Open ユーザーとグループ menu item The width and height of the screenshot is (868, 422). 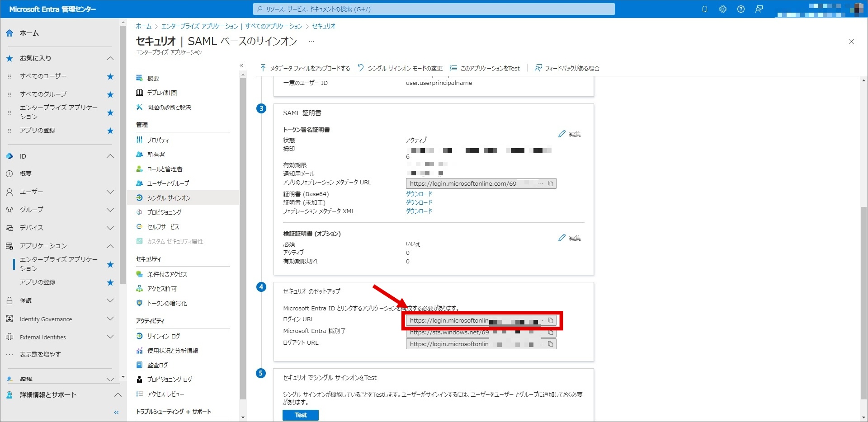(168, 183)
